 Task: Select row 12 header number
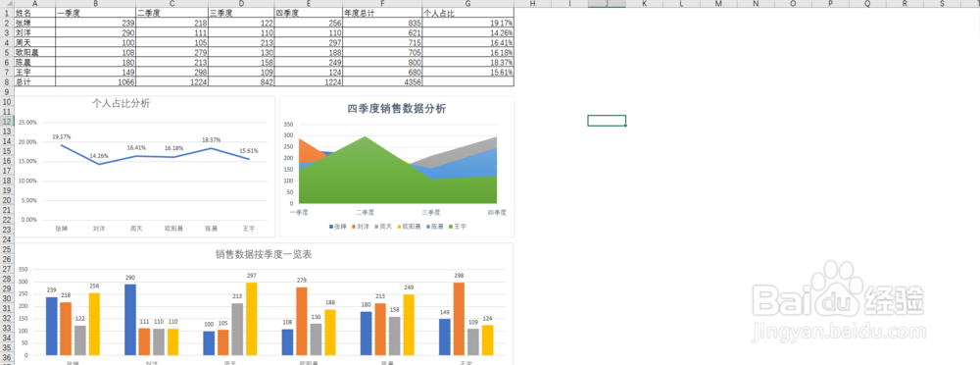click(x=7, y=121)
